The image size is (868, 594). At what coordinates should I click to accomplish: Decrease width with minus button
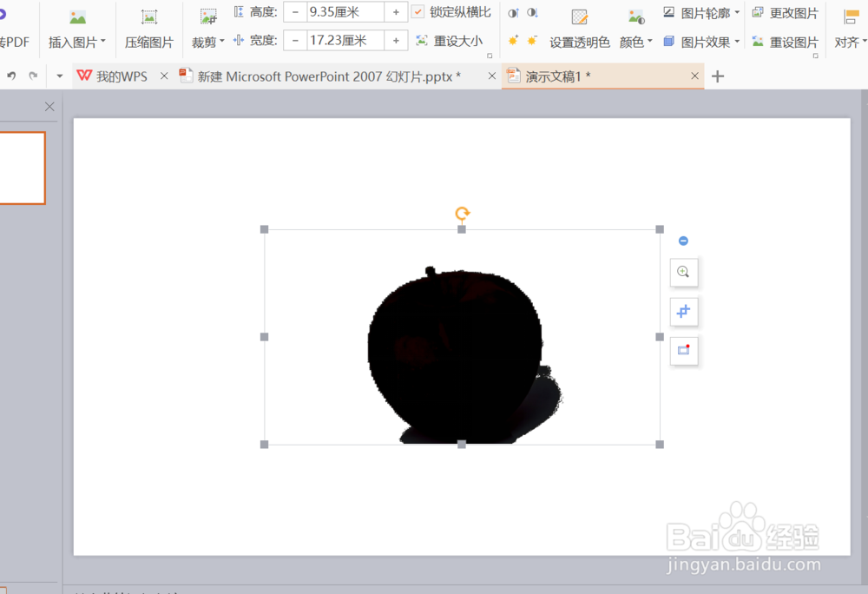[x=295, y=41]
